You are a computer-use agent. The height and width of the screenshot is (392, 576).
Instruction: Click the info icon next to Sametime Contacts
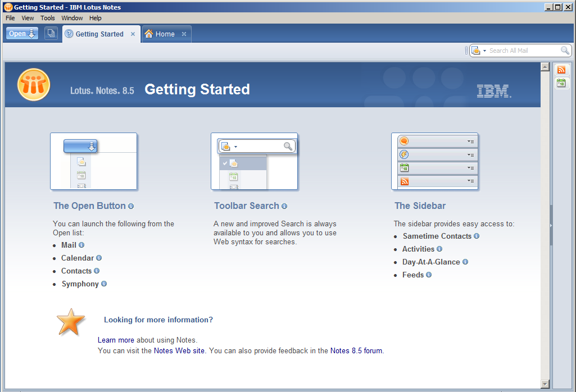[x=477, y=236]
